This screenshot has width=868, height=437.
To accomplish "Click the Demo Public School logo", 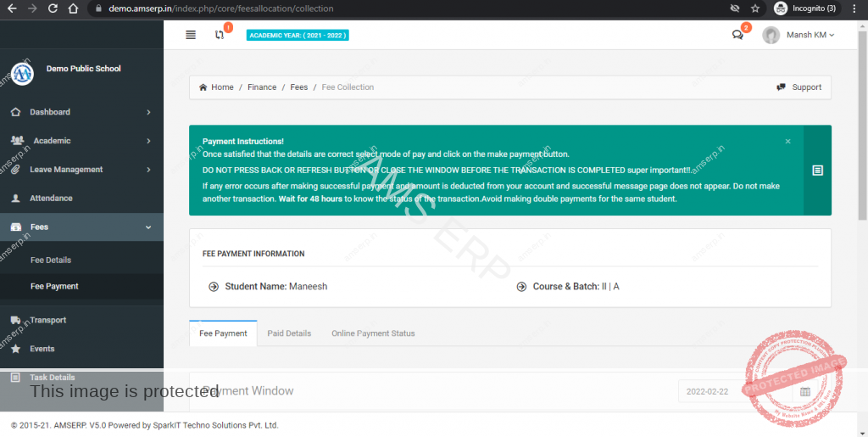I will [x=22, y=74].
